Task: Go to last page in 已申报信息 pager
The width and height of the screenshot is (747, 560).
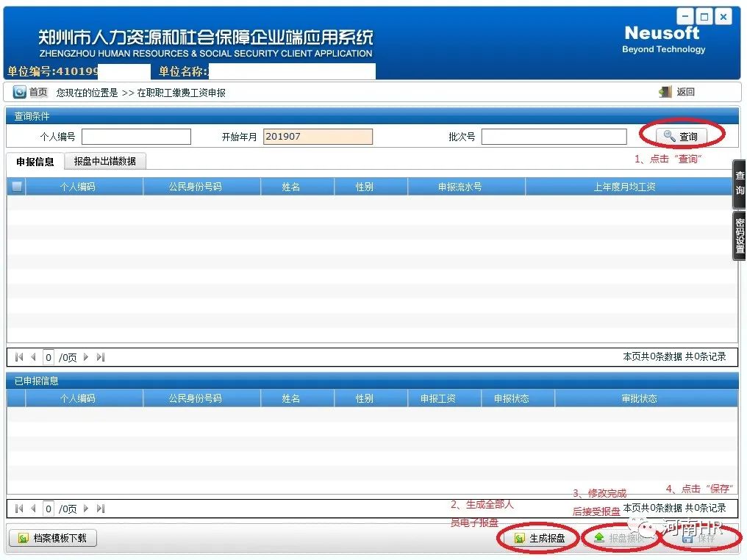Action: (x=101, y=509)
